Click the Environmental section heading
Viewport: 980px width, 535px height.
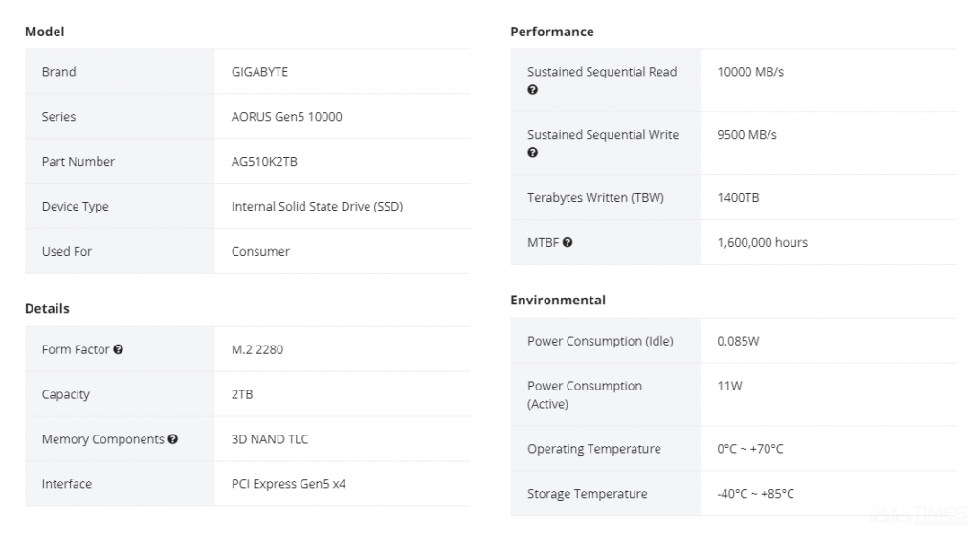(557, 301)
